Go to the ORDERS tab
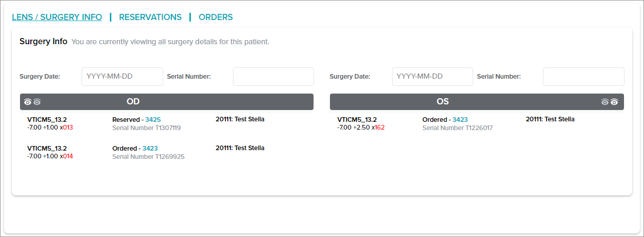 tap(216, 17)
